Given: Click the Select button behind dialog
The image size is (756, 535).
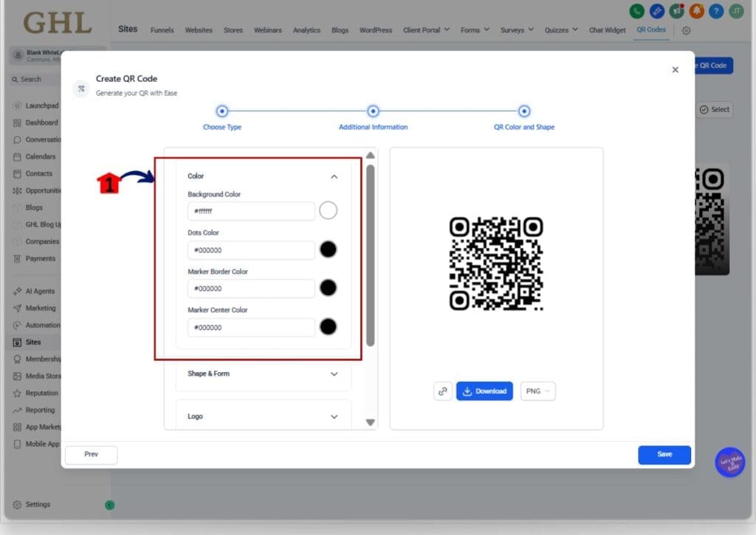Looking at the screenshot, I should pyautogui.click(x=715, y=109).
